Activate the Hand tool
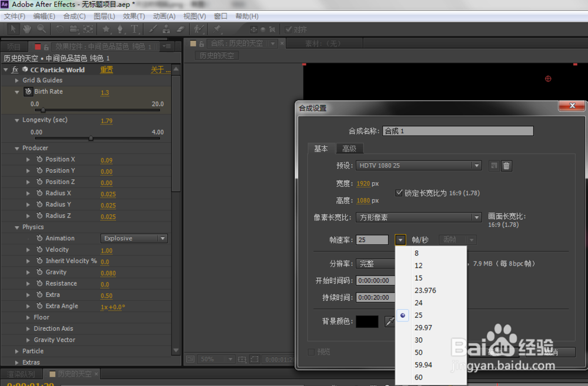Viewport: 588px width, 386px height. pos(27,29)
